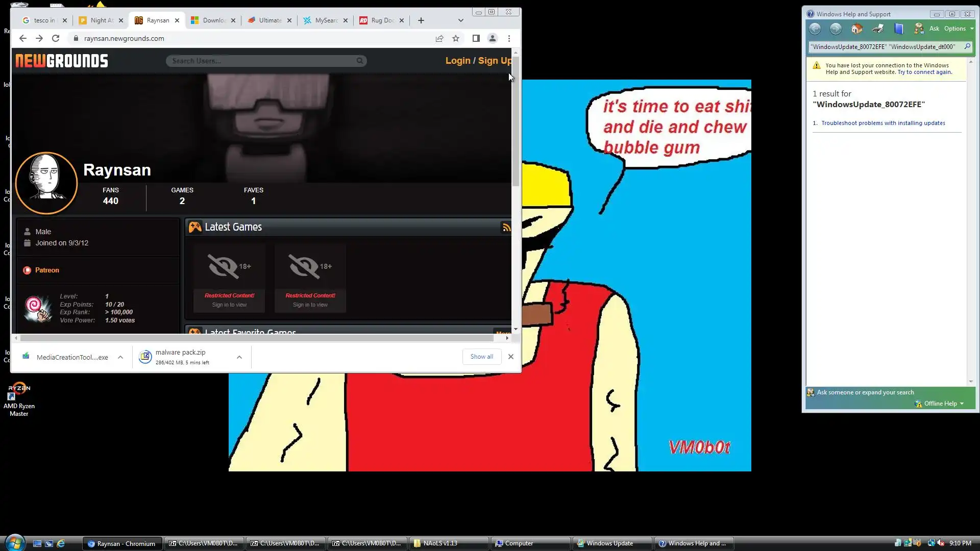This screenshot has width=980, height=551.
Task: Click Troubleshoot problems with installing updates link
Action: [x=883, y=123]
